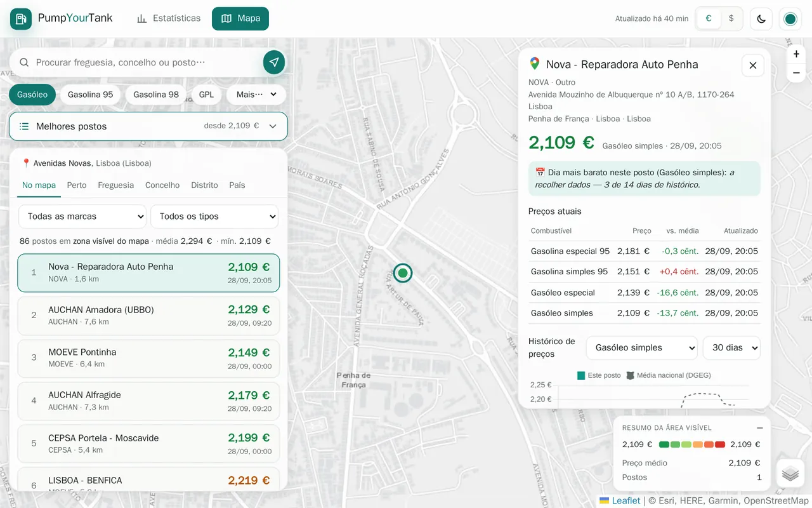The width and height of the screenshot is (812, 508).
Task: Open the Todas as marcas dropdown
Action: click(x=82, y=217)
